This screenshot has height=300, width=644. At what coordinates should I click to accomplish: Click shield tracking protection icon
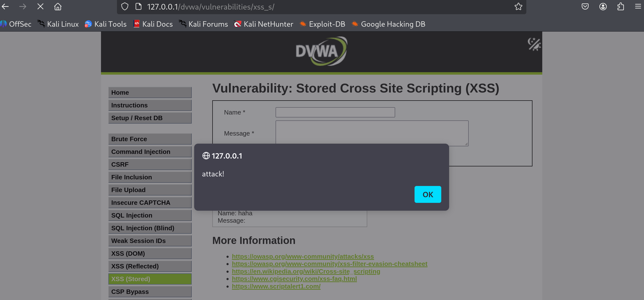click(125, 7)
